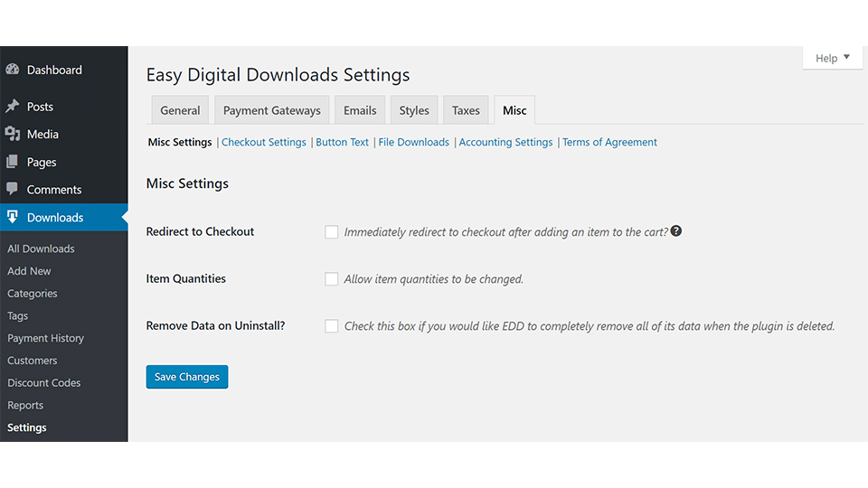The height and width of the screenshot is (488, 868).
Task: Click the 'Redirect to Checkout' row label
Action: (200, 232)
